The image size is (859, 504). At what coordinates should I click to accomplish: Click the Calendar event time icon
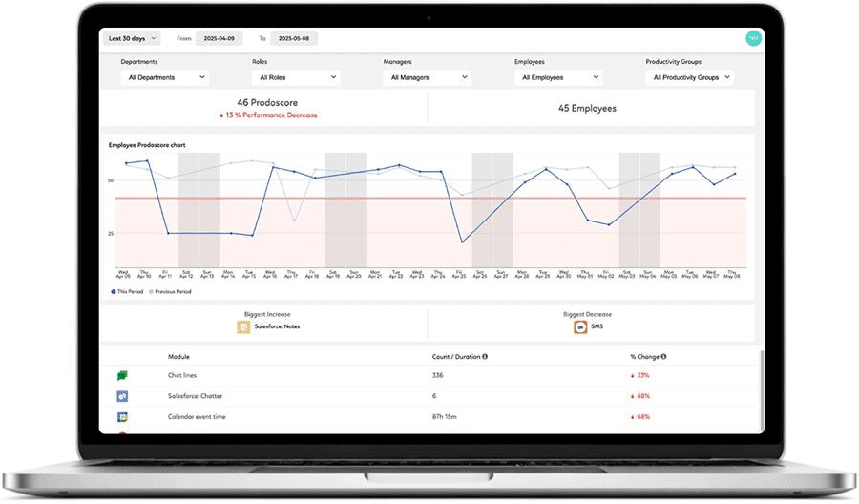click(x=122, y=417)
